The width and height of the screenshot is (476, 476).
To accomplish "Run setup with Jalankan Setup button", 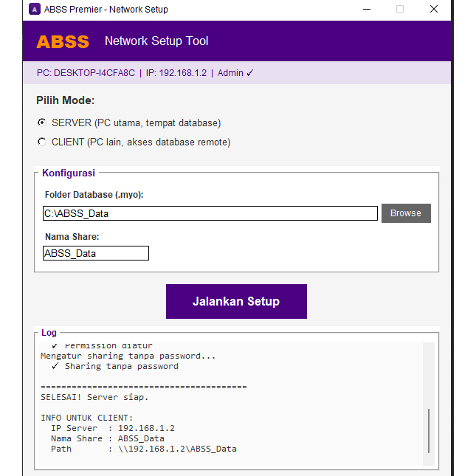I will click(x=236, y=301).
